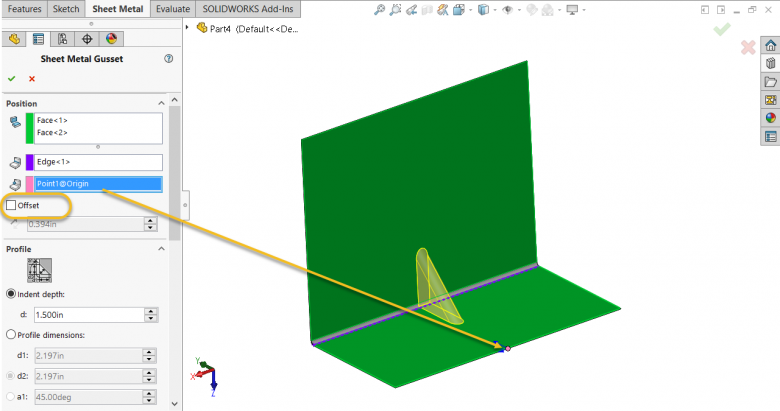Click the panel scrollbar down arrow
780x411 pixels.
[x=175, y=404]
